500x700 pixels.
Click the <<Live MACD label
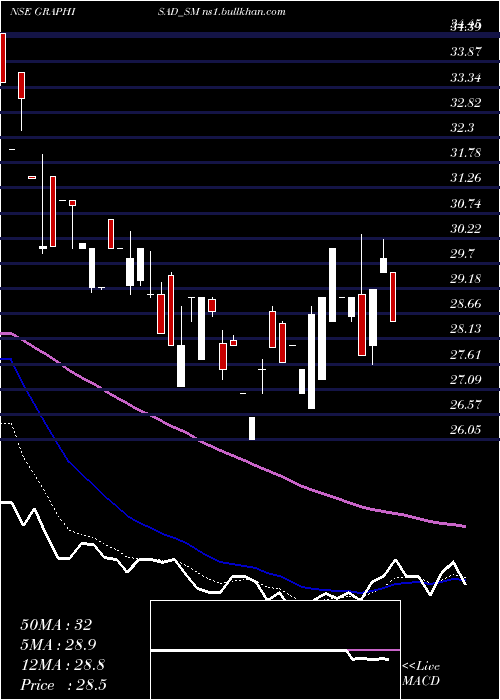coord(421,674)
